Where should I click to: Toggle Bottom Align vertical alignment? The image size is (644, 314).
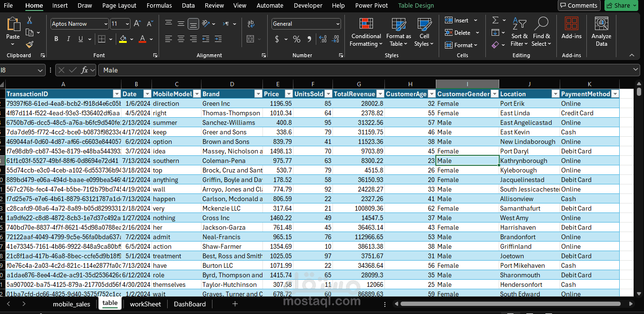pos(193,23)
